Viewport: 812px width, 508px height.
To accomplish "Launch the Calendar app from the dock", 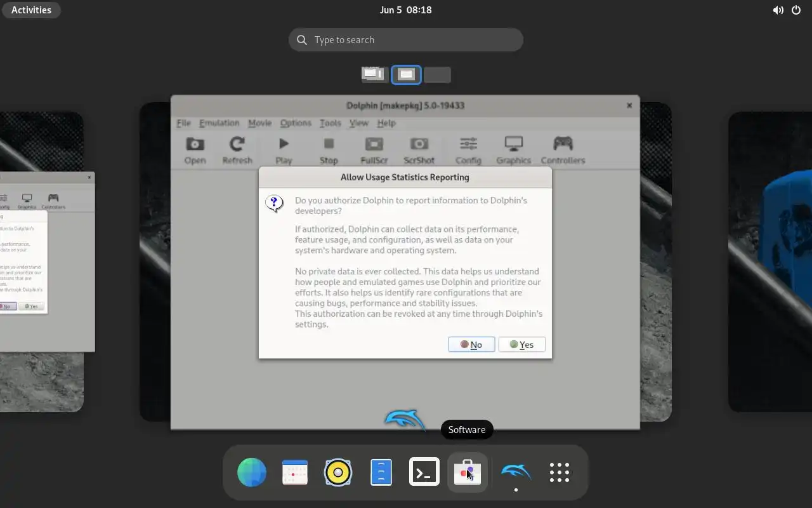I will tap(295, 472).
